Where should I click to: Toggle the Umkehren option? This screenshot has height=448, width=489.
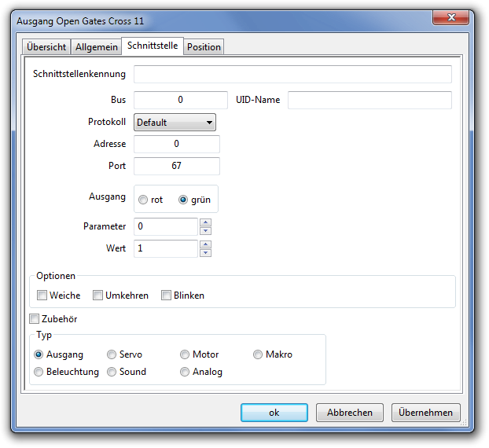pos(98,296)
